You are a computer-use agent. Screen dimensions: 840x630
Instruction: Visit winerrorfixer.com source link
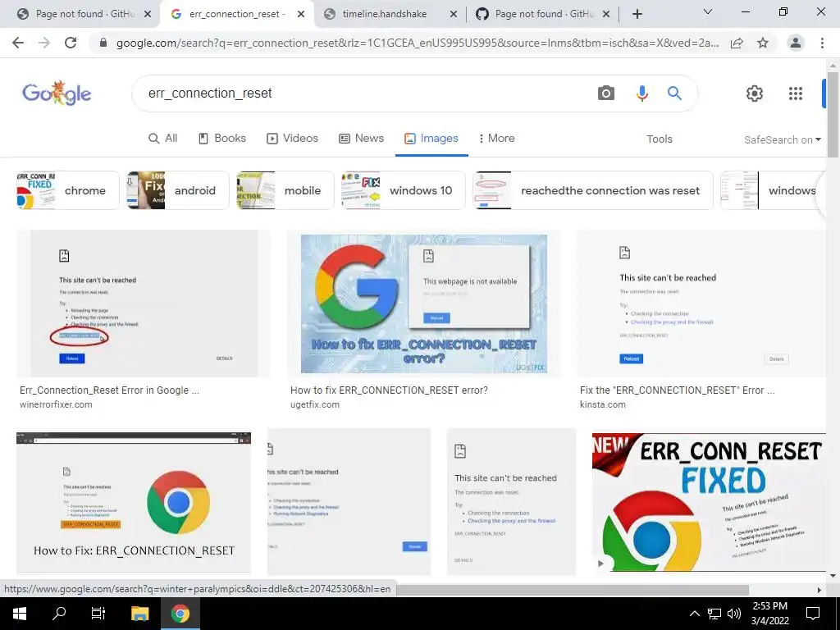click(56, 404)
